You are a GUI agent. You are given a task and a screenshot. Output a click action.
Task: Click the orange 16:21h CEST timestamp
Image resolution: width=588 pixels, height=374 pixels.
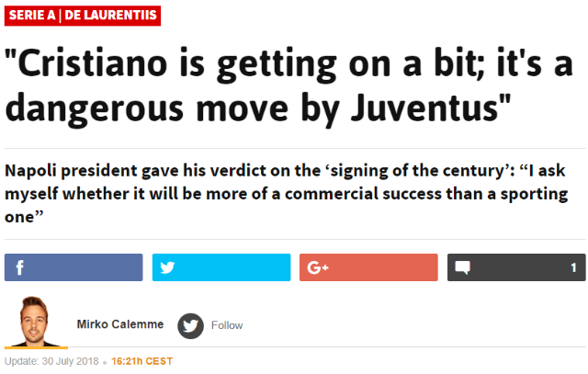point(141,361)
